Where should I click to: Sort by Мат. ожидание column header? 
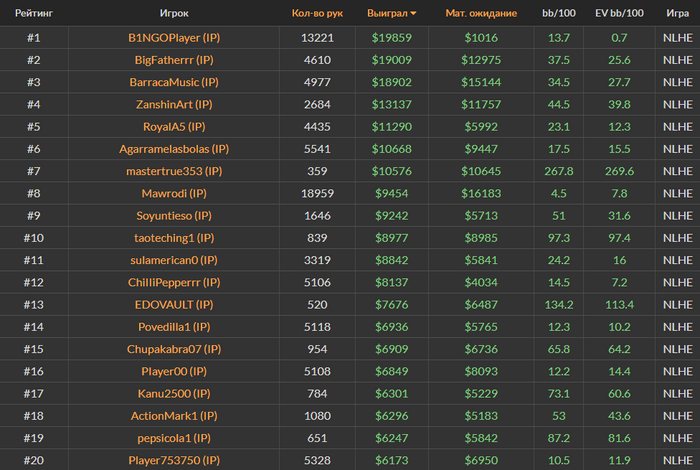tap(481, 13)
